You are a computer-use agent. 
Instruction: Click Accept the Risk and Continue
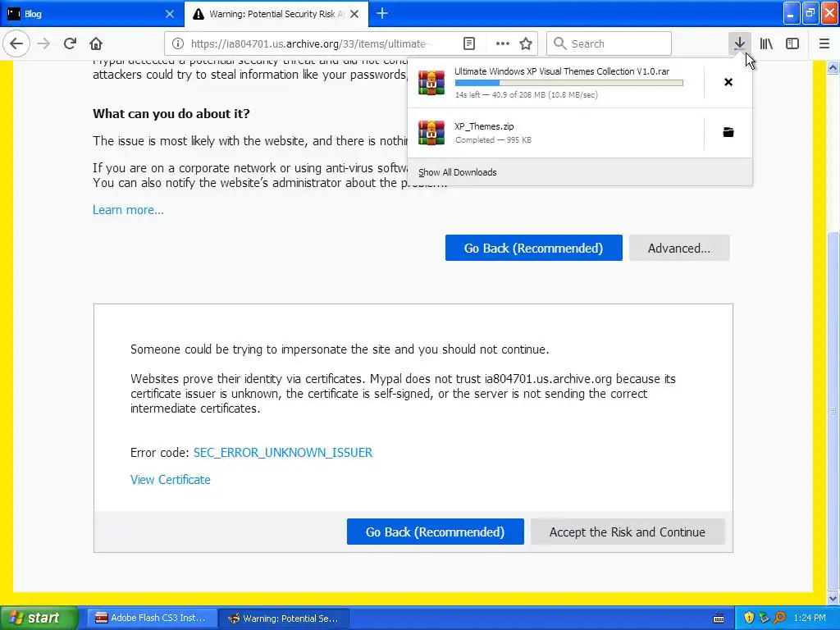[x=628, y=532]
